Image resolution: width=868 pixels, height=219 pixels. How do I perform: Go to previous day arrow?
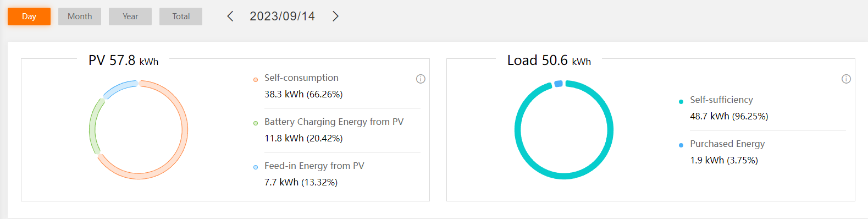click(230, 17)
